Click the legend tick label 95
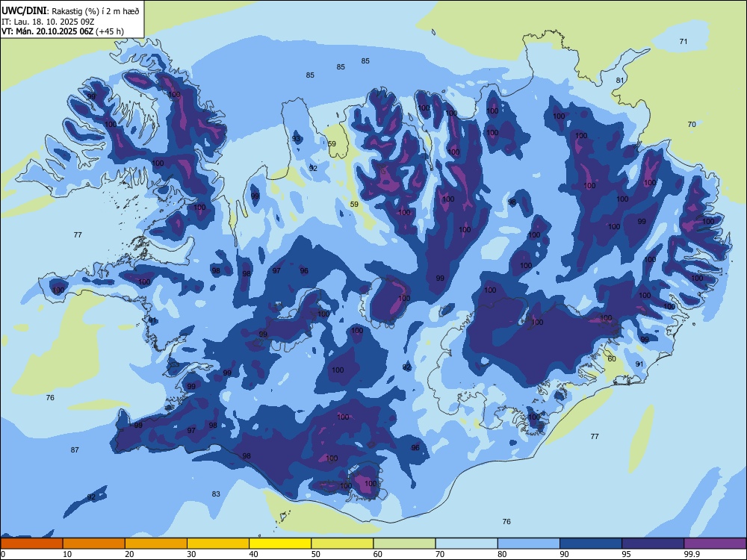Viewport: 747px width, 560px height. click(626, 554)
